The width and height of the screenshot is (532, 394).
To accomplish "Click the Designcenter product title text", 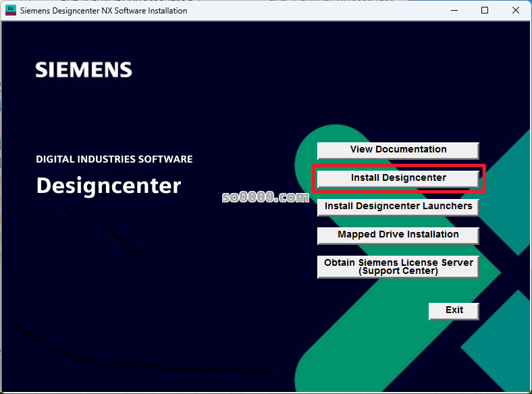I will (109, 186).
